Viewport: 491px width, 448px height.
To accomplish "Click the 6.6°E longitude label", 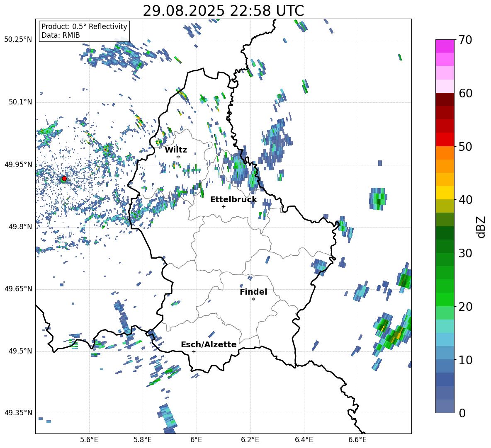I will pos(357,440).
